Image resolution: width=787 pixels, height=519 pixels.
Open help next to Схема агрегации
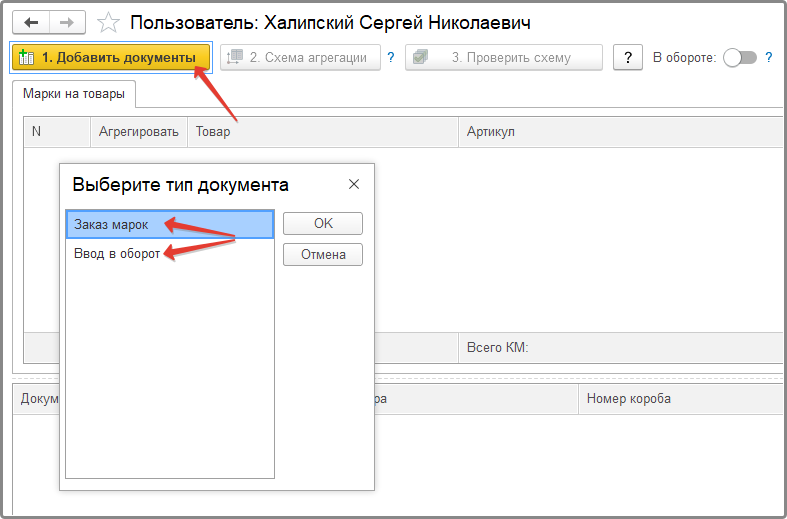[391, 58]
